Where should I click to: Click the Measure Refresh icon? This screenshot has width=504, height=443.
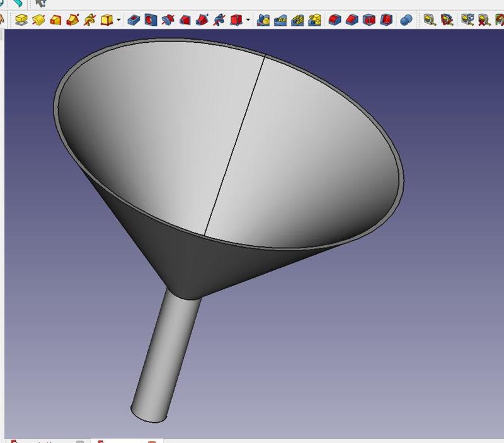pyautogui.click(x=467, y=20)
